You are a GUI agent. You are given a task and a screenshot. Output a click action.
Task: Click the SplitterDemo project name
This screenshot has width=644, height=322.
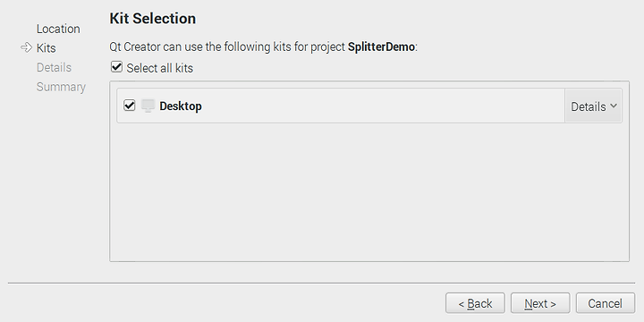pos(381,47)
